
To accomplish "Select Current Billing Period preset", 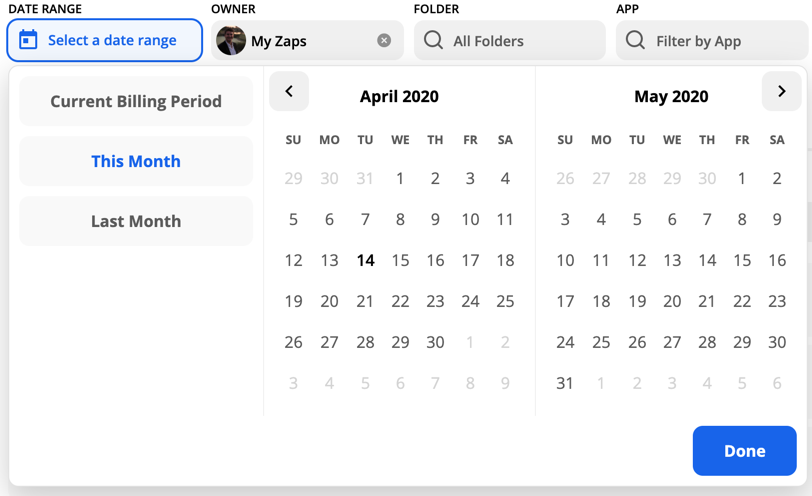I will click(x=136, y=101).
